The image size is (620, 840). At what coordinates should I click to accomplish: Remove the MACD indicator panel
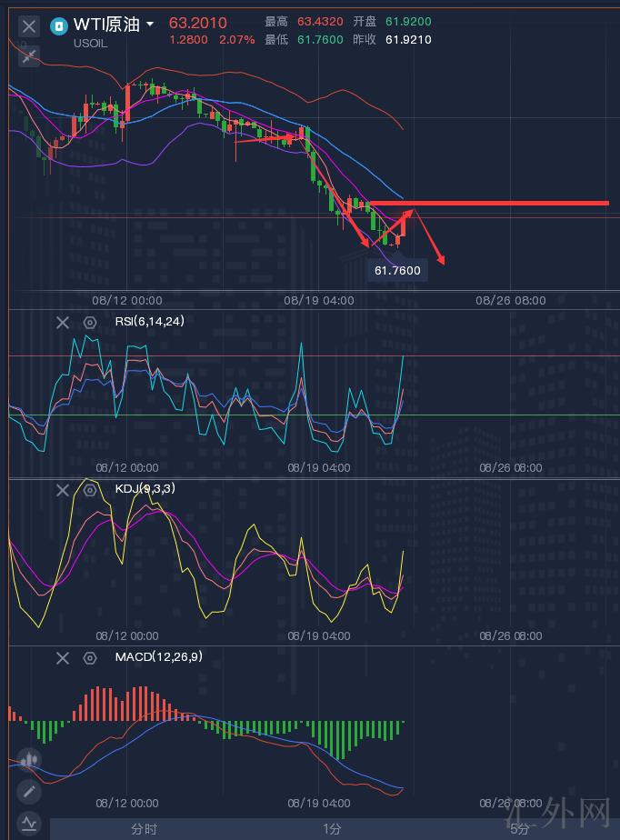pyautogui.click(x=63, y=658)
